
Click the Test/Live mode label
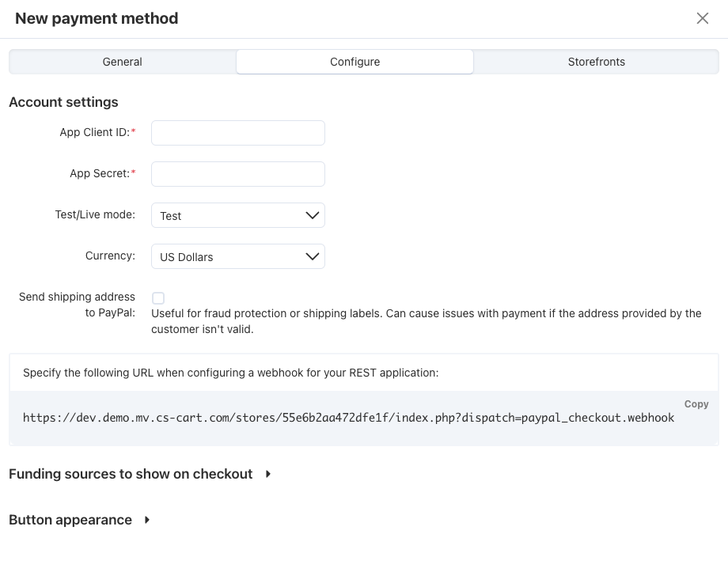coord(95,214)
